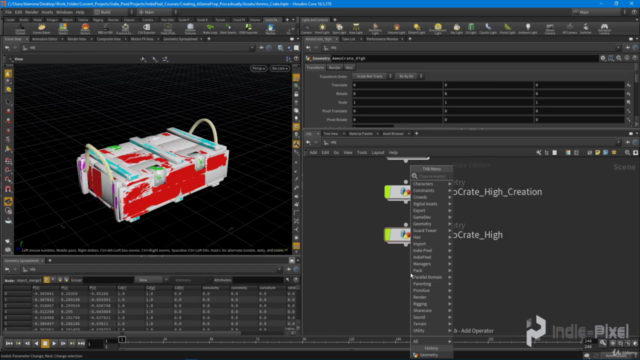The width and height of the screenshot is (640, 360).
Task: Click the Volume Light shelf tool
Action: pos(396,29)
